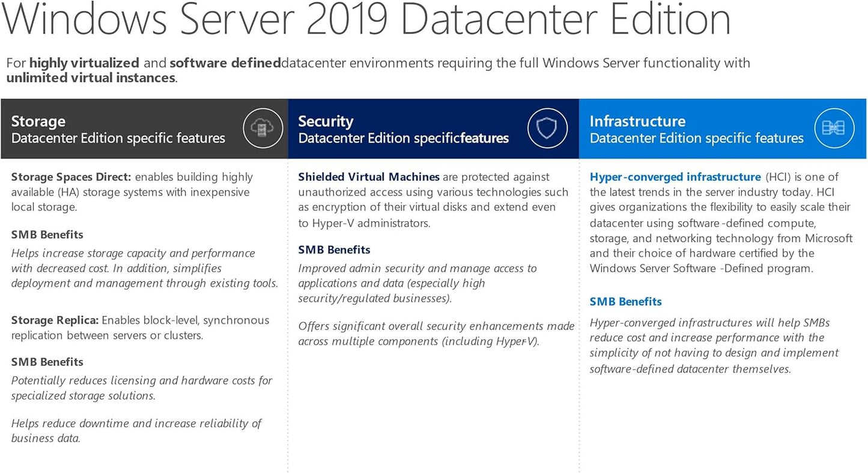Click the network icon in Infrastructure header
This screenshot has height=473, width=868.
834,128
